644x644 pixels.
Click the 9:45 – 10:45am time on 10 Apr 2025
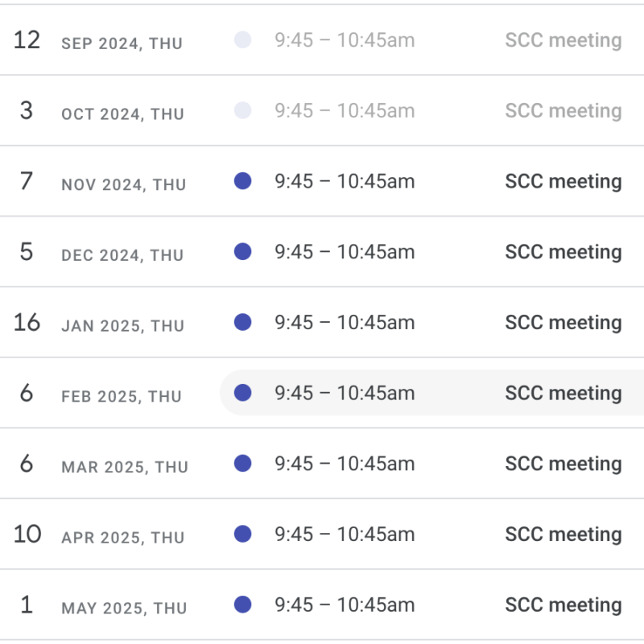point(345,535)
